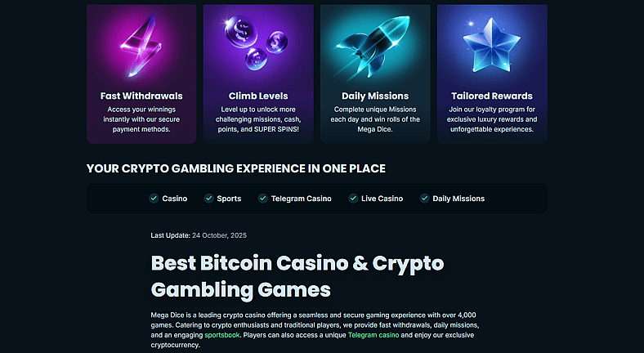Click the Climb Levels card heading
Image resolution: width=644 pixels, height=353 pixels.
(x=258, y=96)
